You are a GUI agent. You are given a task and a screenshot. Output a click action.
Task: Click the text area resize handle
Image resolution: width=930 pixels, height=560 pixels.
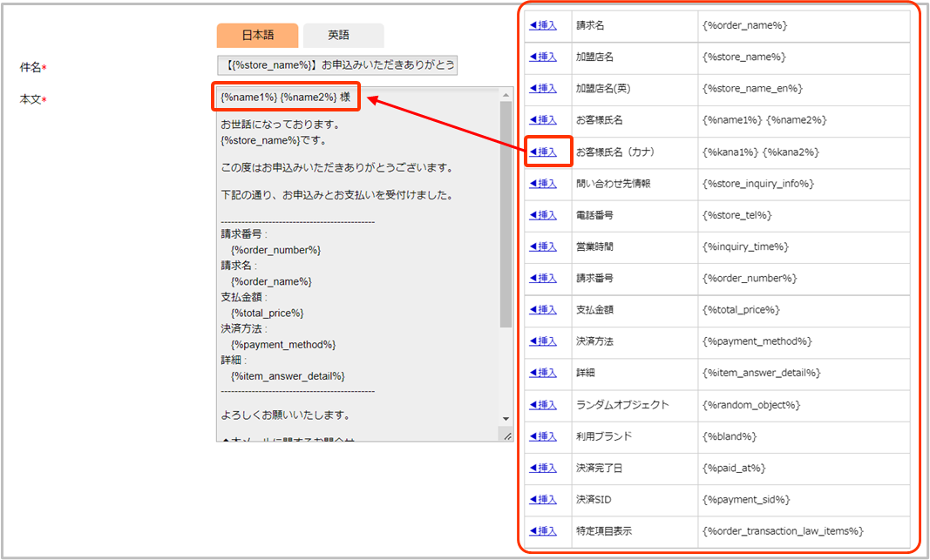[506, 434]
